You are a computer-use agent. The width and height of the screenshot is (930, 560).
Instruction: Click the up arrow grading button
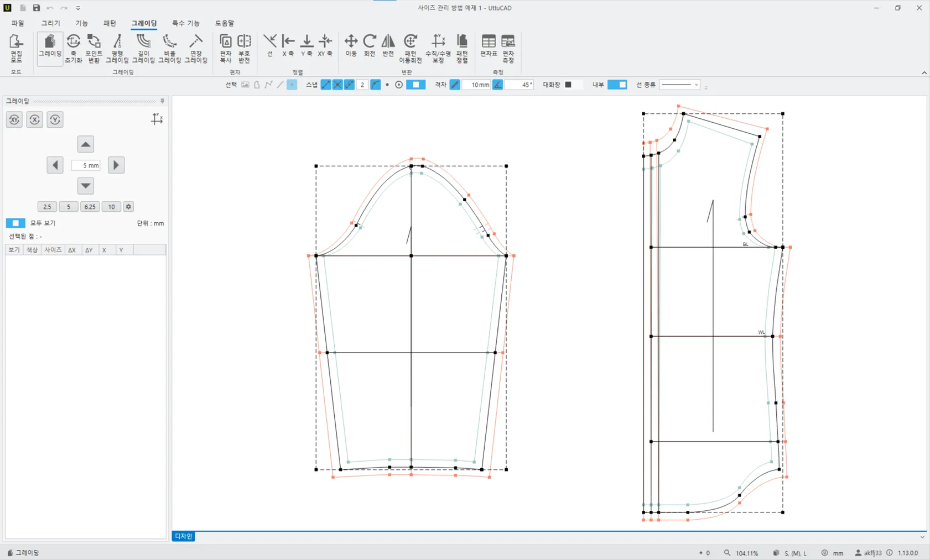(85, 144)
